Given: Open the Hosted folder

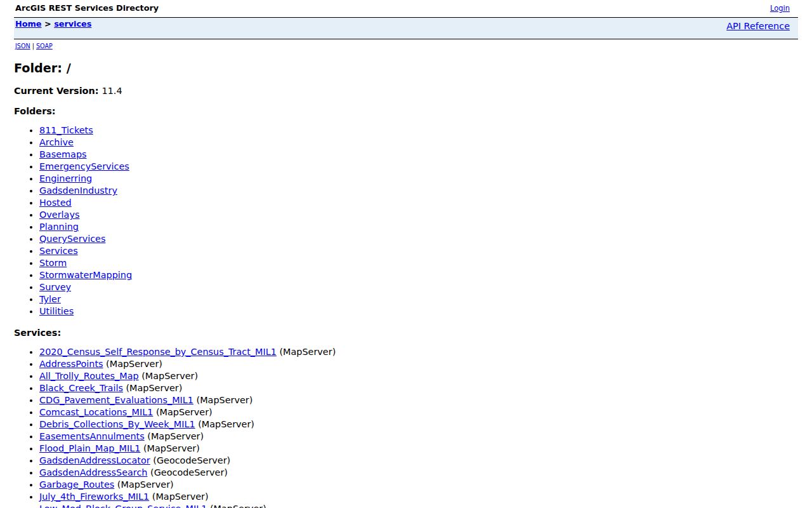Looking at the screenshot, I should (x=55, y=203).
